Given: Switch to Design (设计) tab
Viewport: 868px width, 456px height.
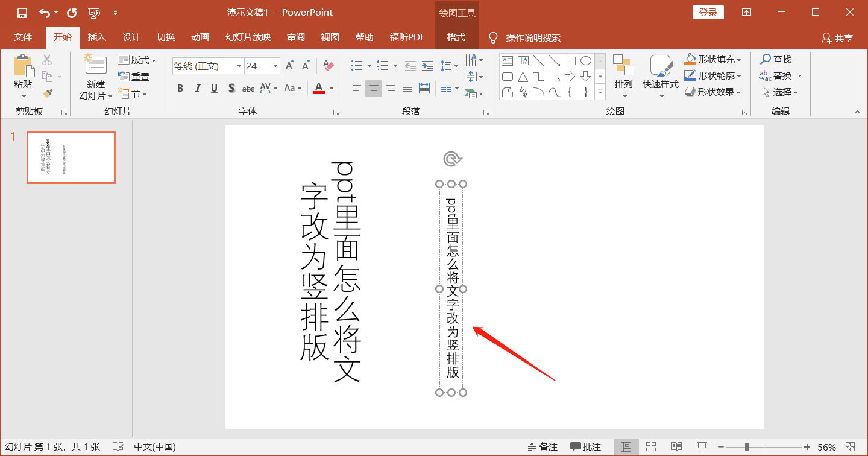Looking at the screenshot, I should click(x=131, y=37).
